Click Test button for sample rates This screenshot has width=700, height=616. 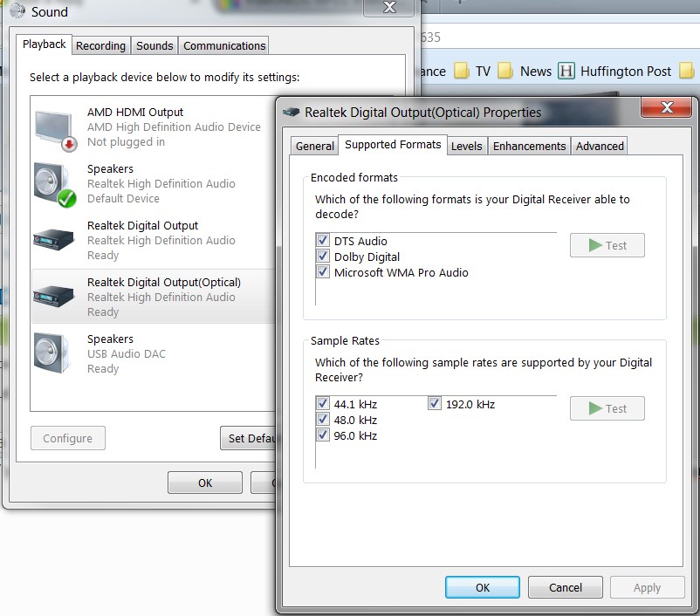click(x=607, y=408)
